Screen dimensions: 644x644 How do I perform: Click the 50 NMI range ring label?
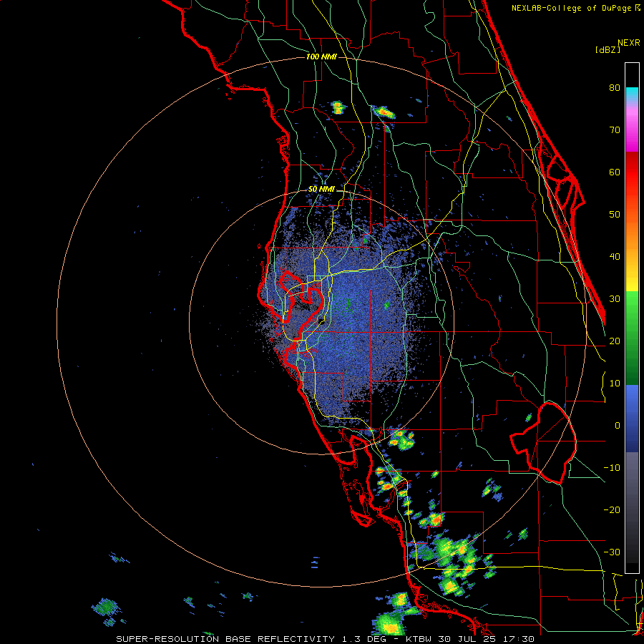pyautogui.click(x=321, y=190)
